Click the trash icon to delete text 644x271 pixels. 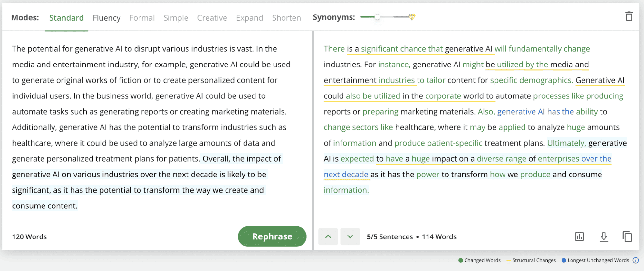click(629, 16)
